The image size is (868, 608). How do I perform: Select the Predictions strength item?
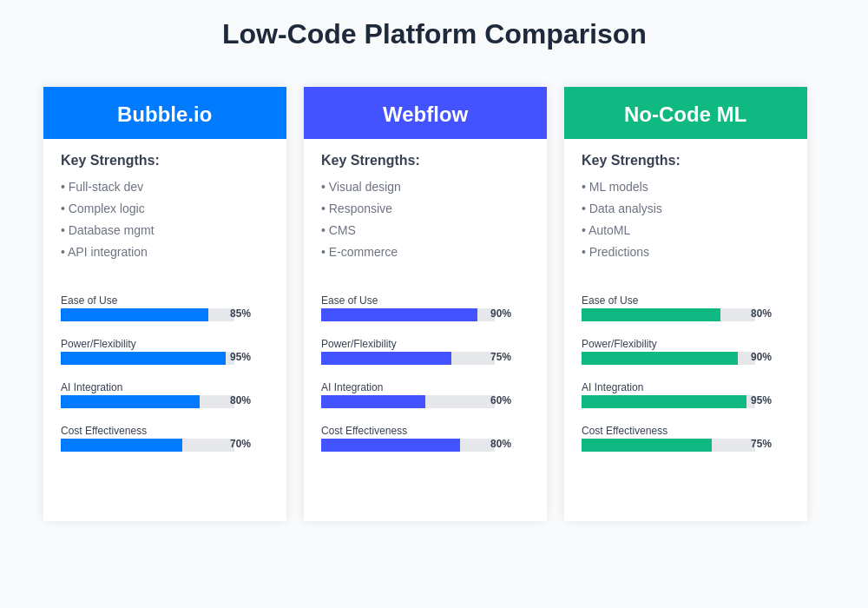(x=615, y=252)
